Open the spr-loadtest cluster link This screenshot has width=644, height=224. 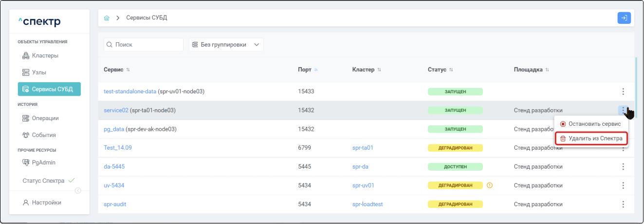pyautogui.click(x=367, y=204)
